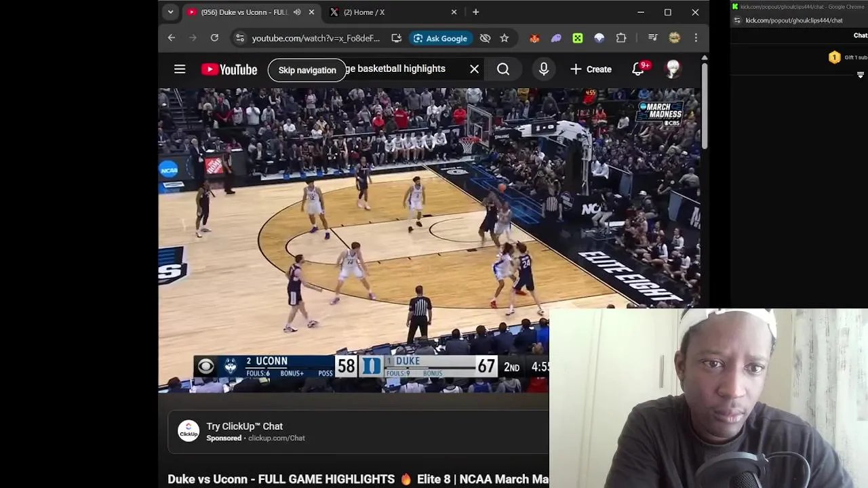This screenshot has width=868, height=488.
Task: Install or cast page icon in address bar
Action: pos(397,38)
